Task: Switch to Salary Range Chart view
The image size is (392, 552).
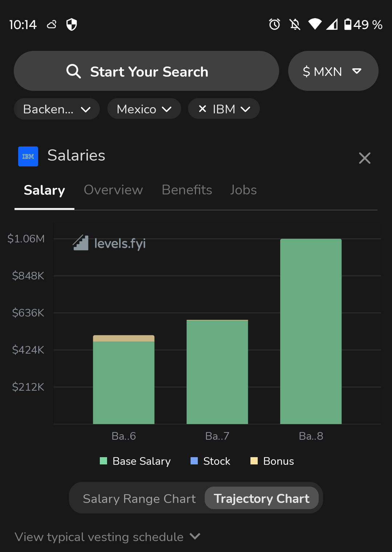Action: click(139, 499)
